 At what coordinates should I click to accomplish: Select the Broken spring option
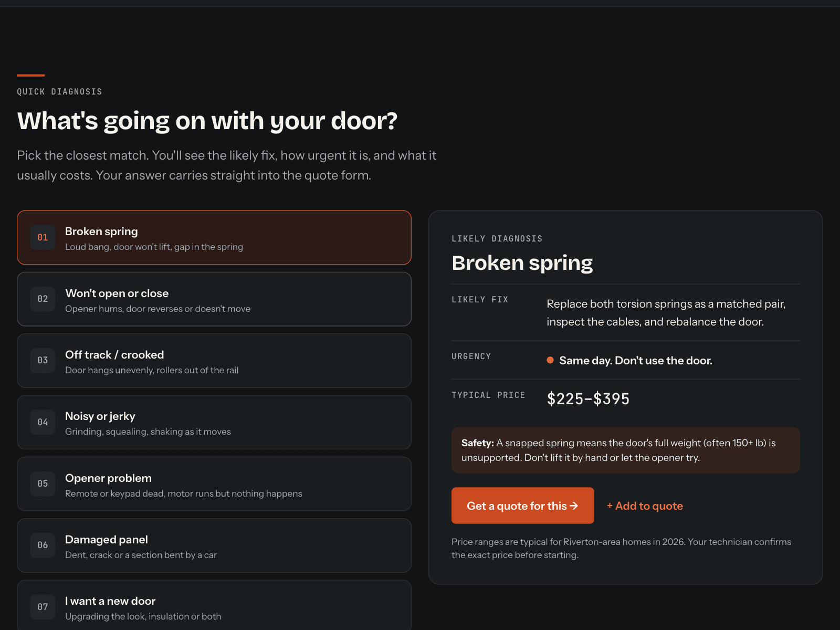214,237
